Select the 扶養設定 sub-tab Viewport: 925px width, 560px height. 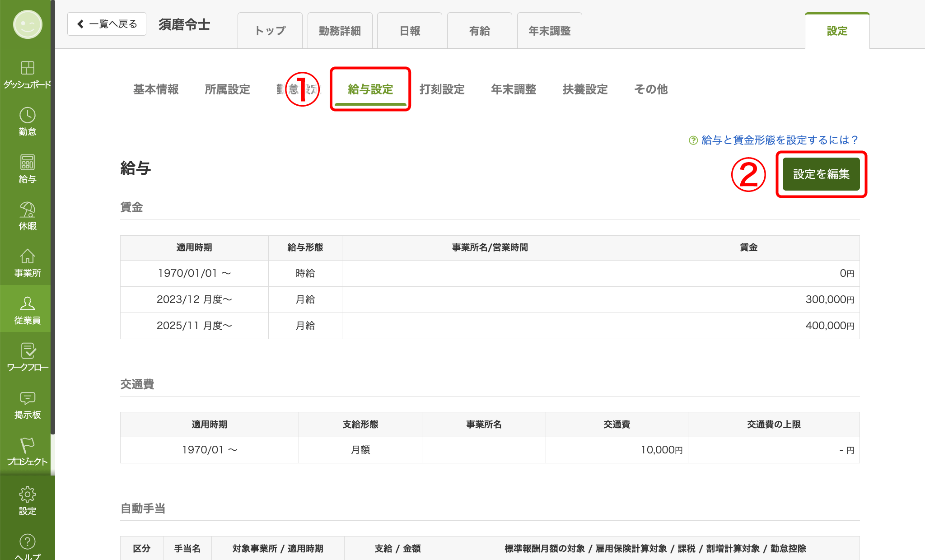pos(585,89)
